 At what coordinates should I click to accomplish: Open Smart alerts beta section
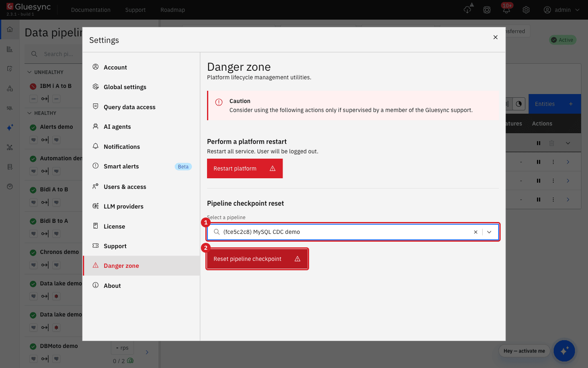click(x=141, y=166)
